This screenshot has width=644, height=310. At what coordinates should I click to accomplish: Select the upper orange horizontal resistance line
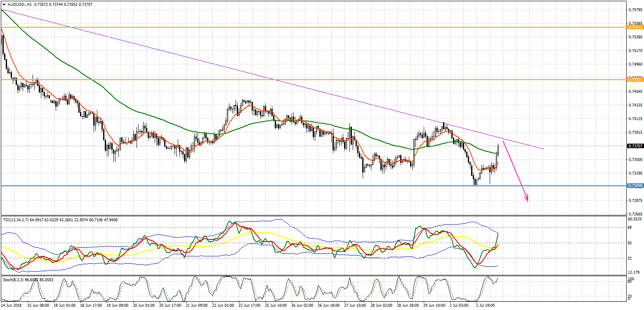tap(289, 27)
